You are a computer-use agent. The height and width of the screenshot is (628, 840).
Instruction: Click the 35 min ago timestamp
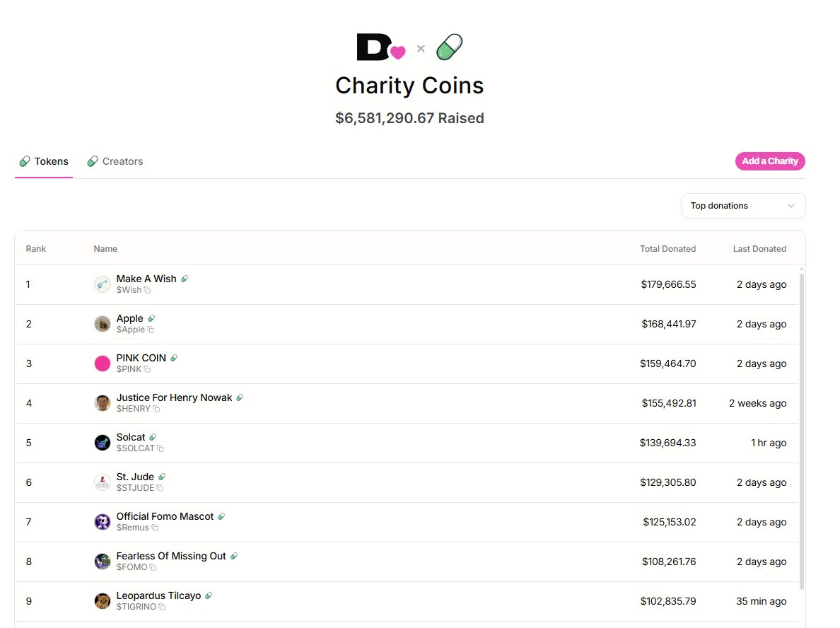pos(762,602)
